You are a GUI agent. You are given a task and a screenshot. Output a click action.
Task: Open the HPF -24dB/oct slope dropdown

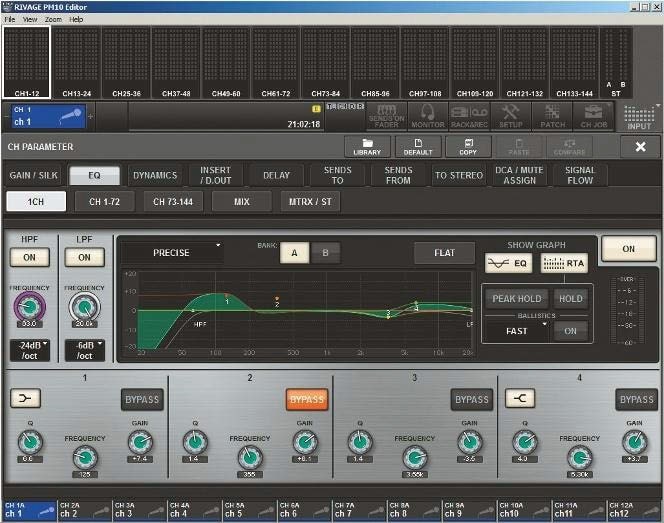[x=29, y=351]
